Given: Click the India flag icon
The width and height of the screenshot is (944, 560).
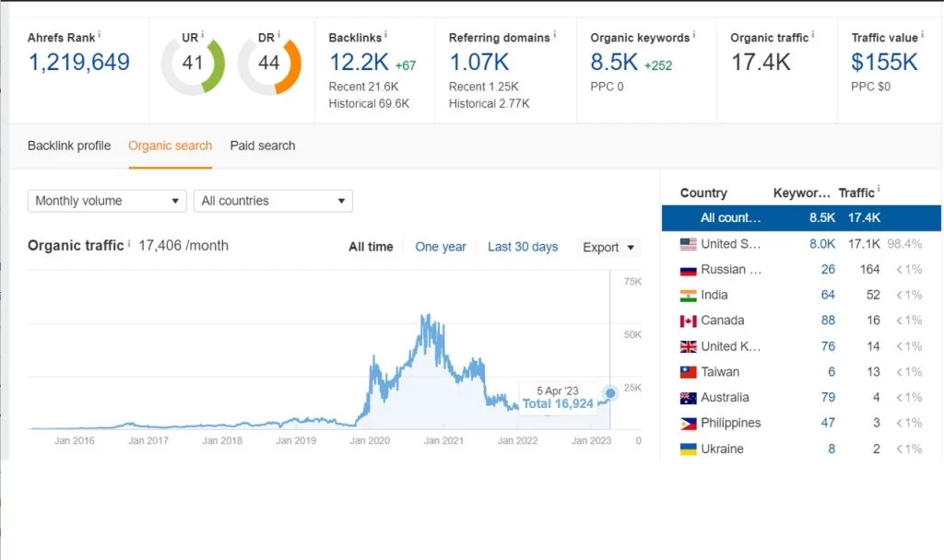Looking at the screenshot, I should [x=688, y=296].
